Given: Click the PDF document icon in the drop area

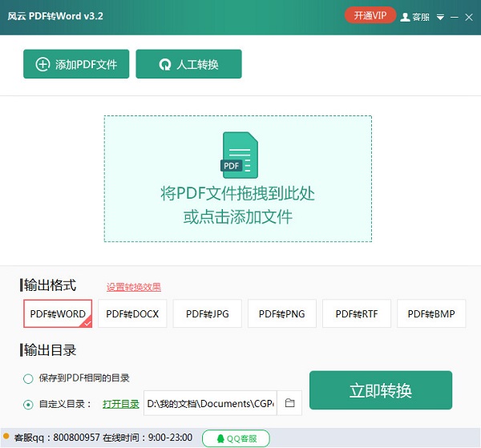Looking at the screenshot, I should click(x=239, y=155).
